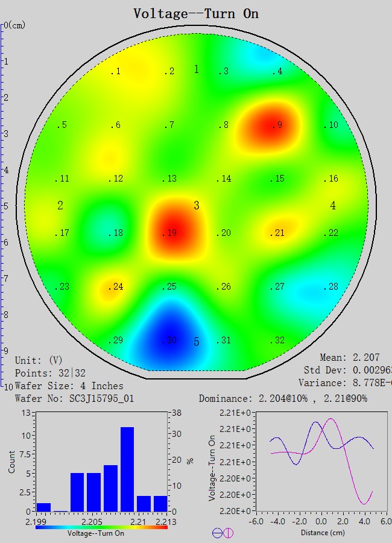Image resolution: width=392 pixels, height=543 pixels.
Task: Click the Dominance statistics text
Action: point(283,399)
